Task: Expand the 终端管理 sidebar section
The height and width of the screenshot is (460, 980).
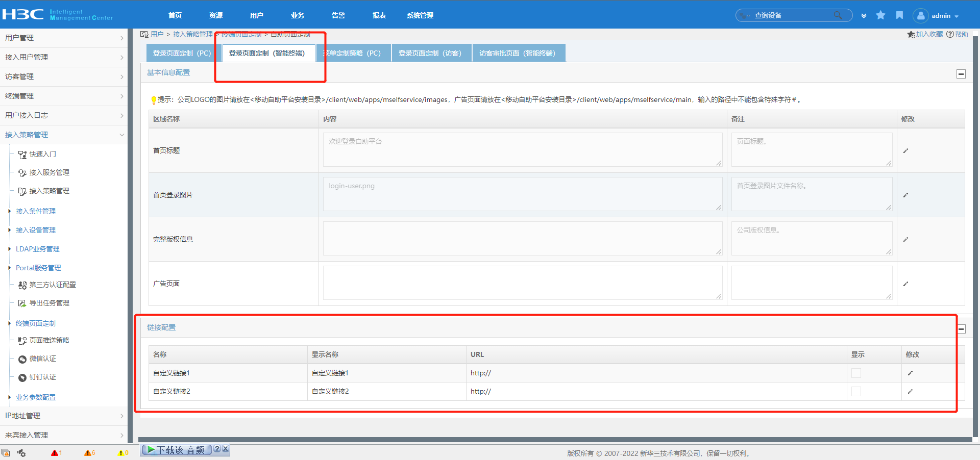Action: [64, 96]
